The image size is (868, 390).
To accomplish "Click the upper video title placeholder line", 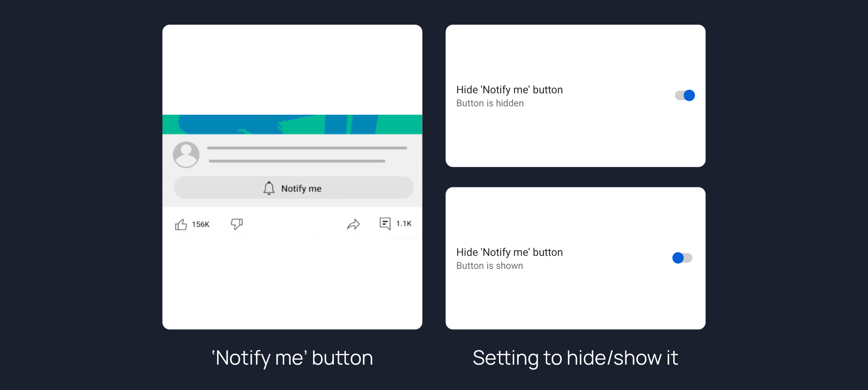I will click(307, 148).
